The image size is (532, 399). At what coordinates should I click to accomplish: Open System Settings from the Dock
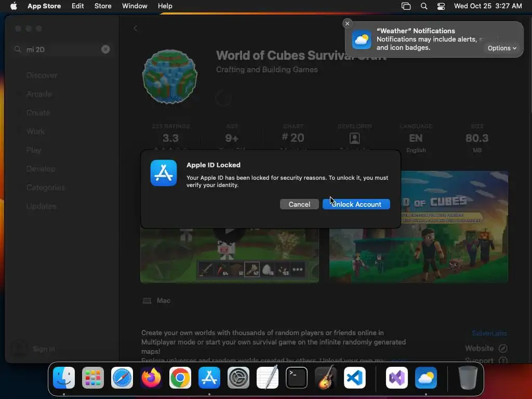pos(238,378)
